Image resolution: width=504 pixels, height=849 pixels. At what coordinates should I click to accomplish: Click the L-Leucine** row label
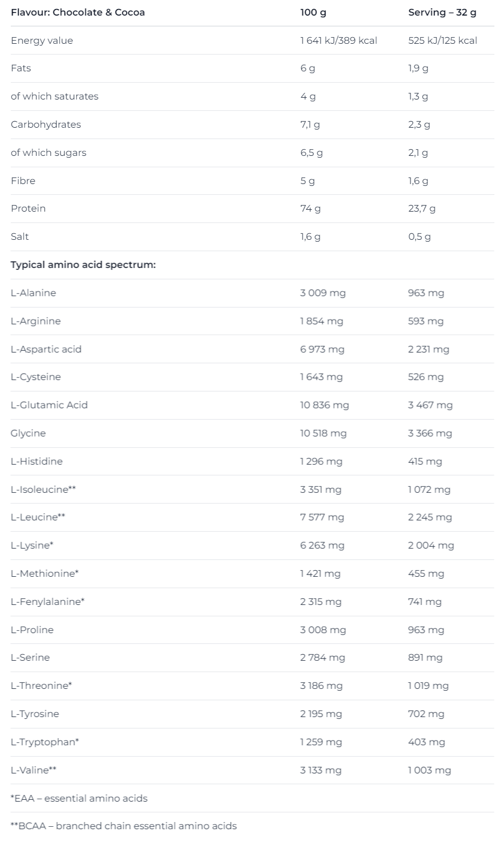click(x=38, y=517)
